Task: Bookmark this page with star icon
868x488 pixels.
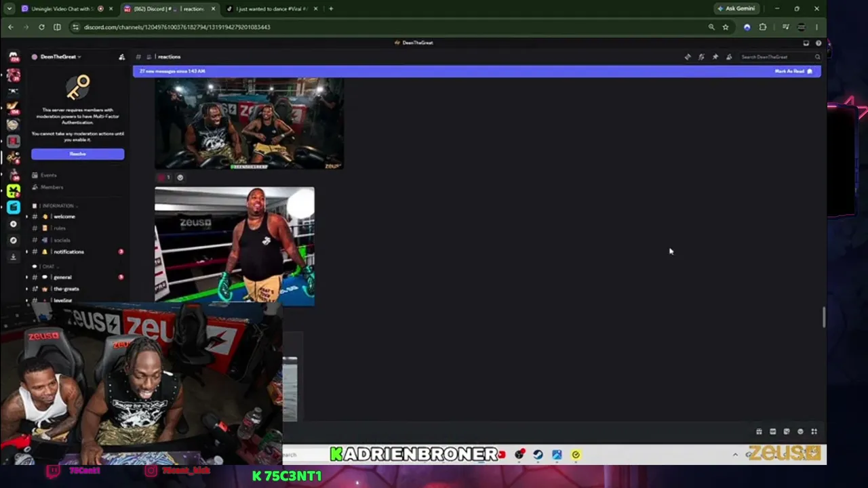Action: click(725, 27)
